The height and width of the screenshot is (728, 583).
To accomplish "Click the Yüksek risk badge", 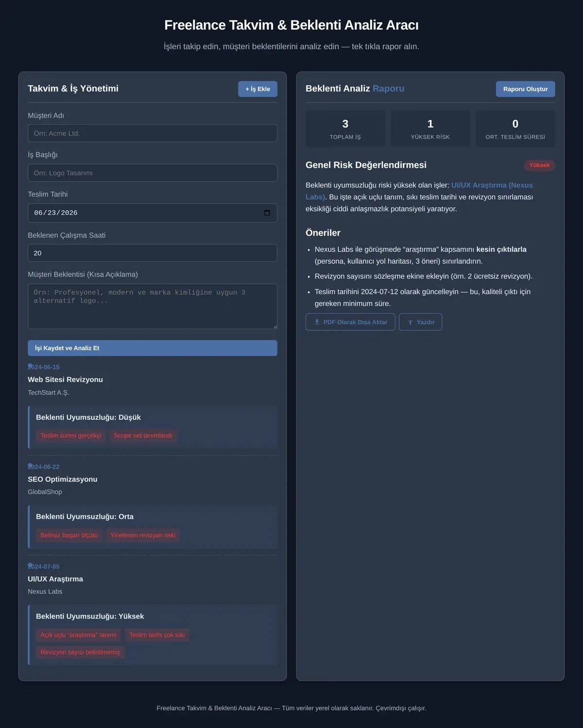I will coord(539,165).
